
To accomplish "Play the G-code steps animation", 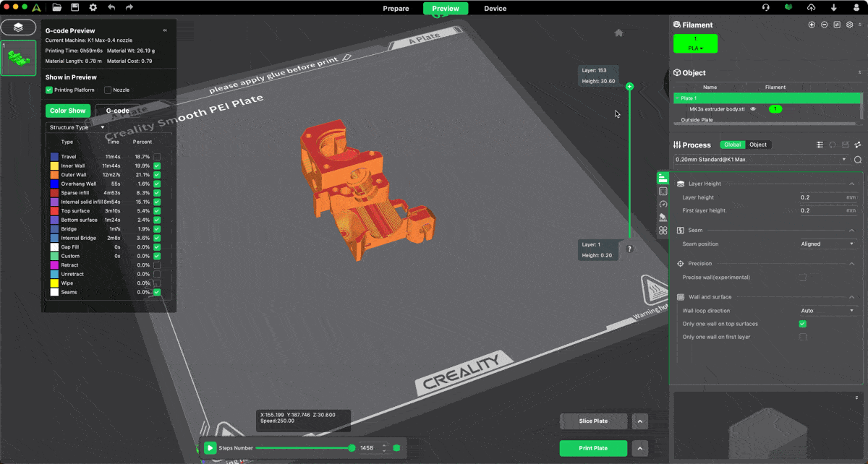I will pyautogui.click(x=210, y=448).
